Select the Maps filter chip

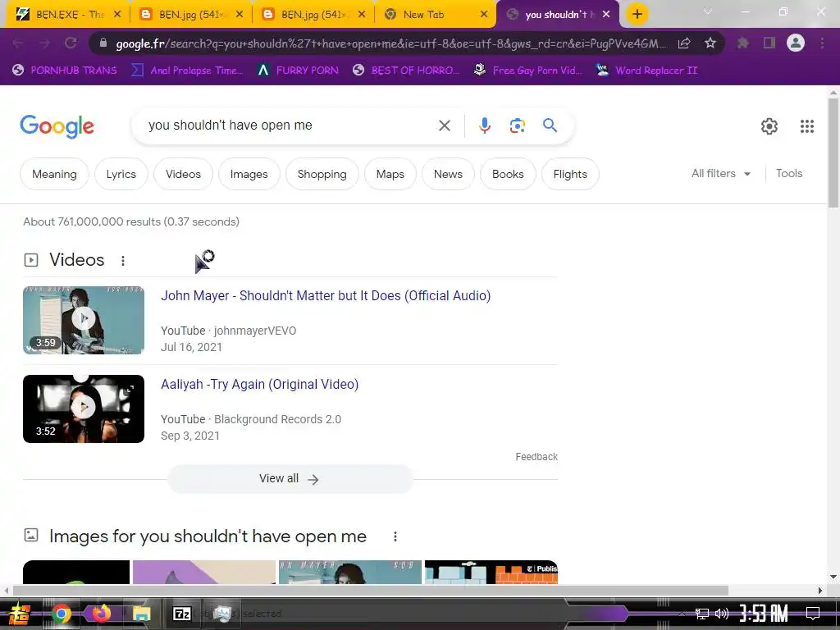[x=390, y=174]
